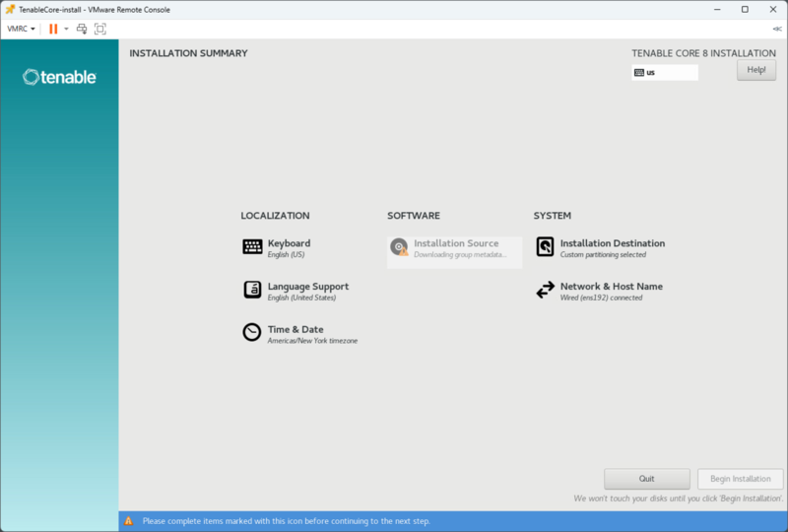Pause the virtual machine with the orange button
788x532 pixels.
click(x=53, y=29)
